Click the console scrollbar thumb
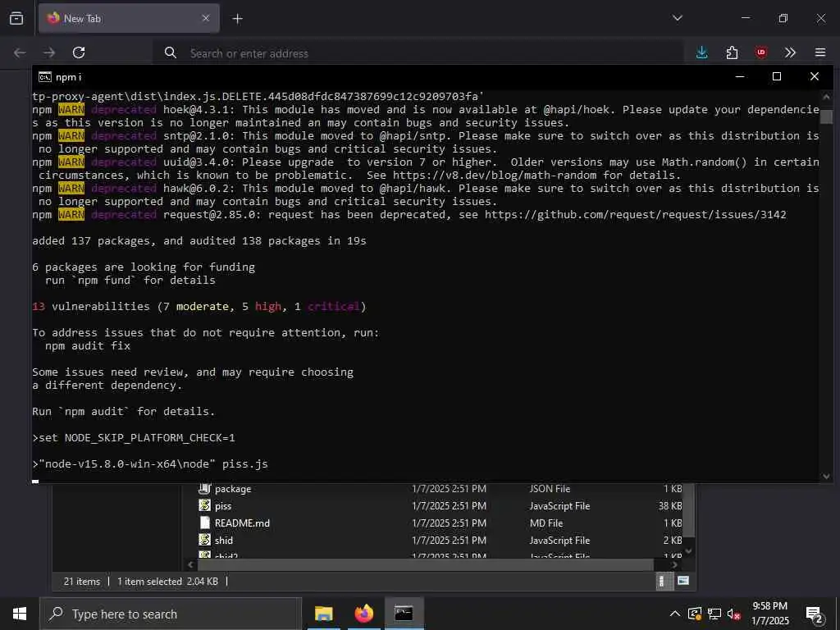The image size is (840, 630). coord(826,116)
